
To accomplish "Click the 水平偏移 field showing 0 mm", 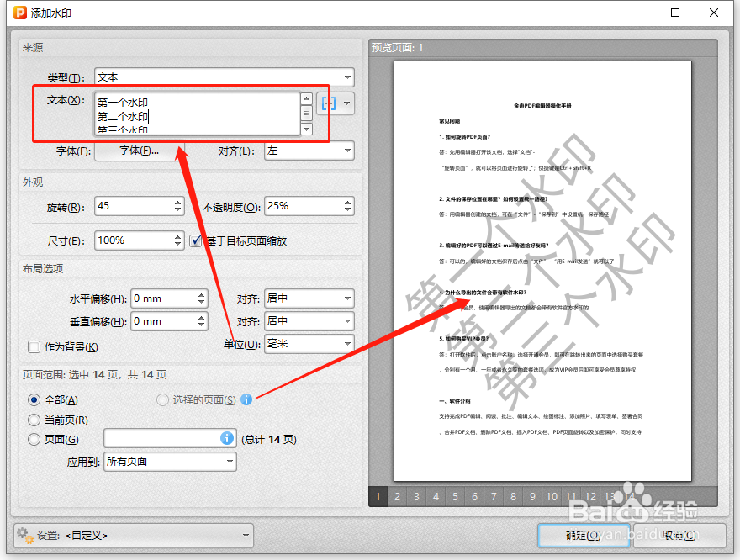I will [x=164, y=298].
